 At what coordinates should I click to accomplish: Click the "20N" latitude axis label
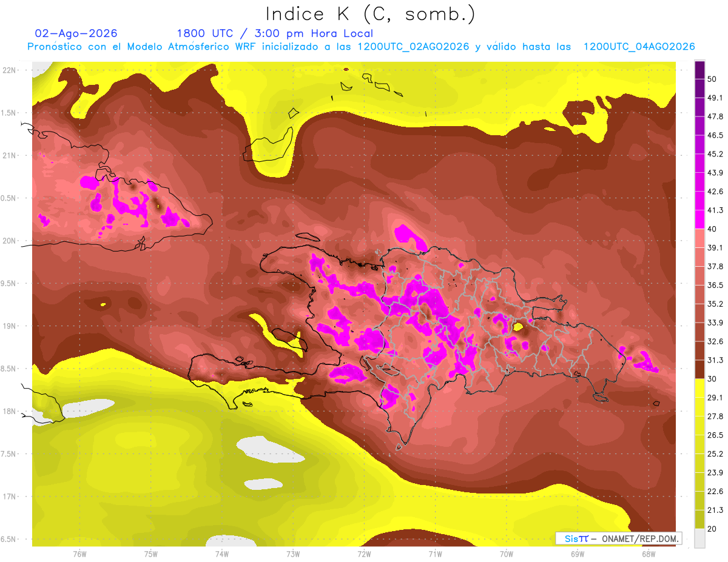[10, 241]
